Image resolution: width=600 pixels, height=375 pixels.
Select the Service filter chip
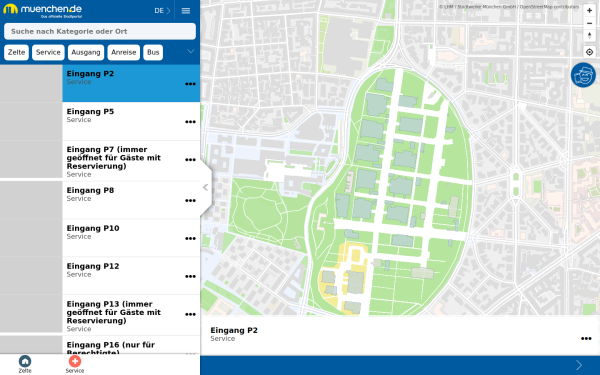[48, 52]
